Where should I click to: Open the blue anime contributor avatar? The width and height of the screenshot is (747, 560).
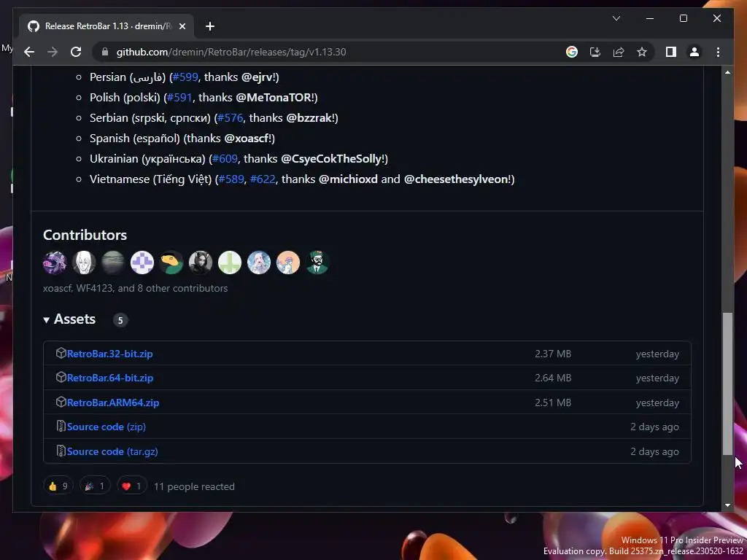(x=259, y=262)
